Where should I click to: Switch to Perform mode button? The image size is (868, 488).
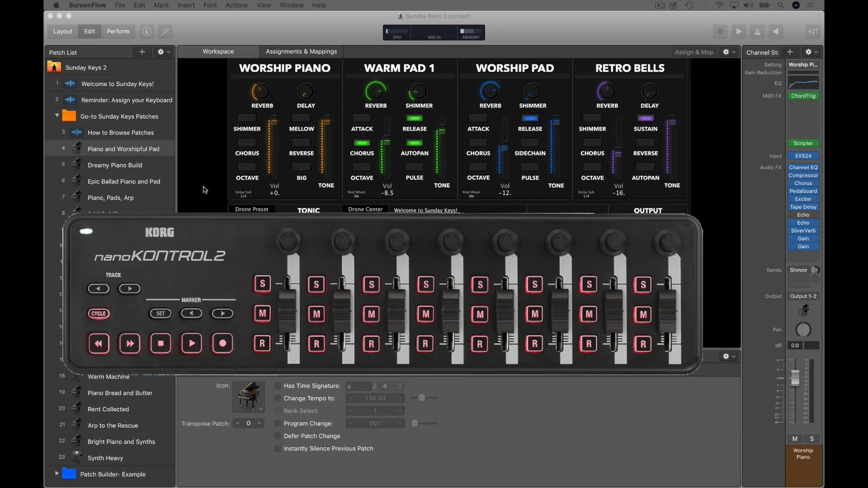coord(118,32)
